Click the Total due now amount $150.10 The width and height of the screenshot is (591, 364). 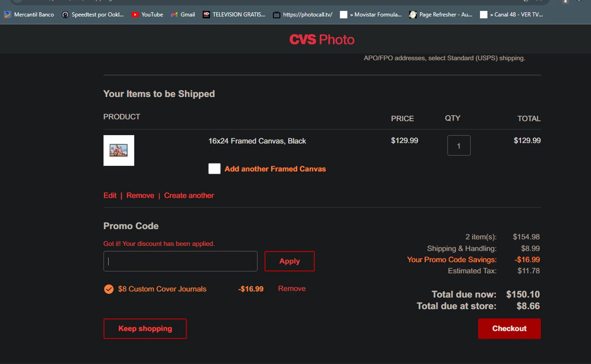click(523, 294)
